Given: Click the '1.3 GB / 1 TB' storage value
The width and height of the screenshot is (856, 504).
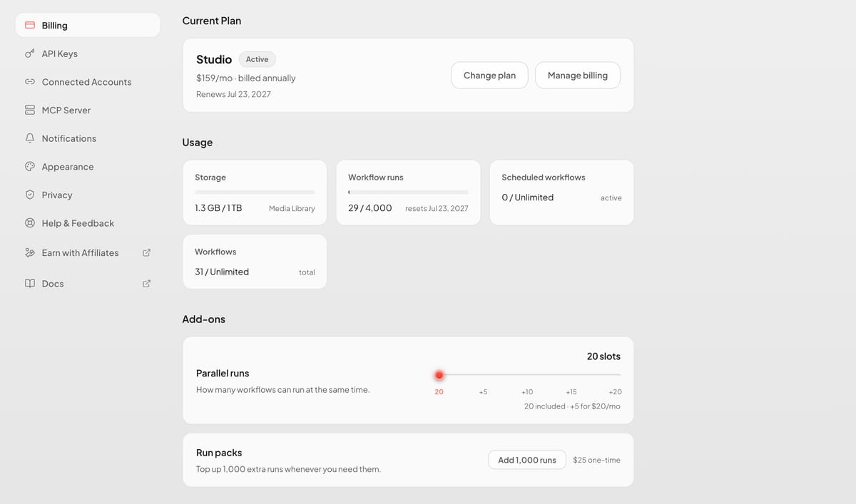Looking at the screenshot, I should click(x=218, y=208).
